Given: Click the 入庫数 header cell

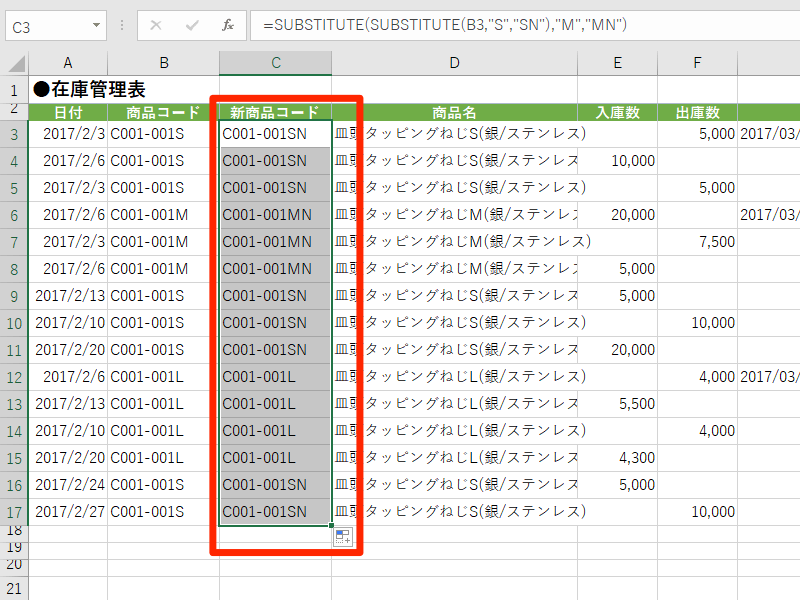Looking at the screenshot, I should point(617,112).
